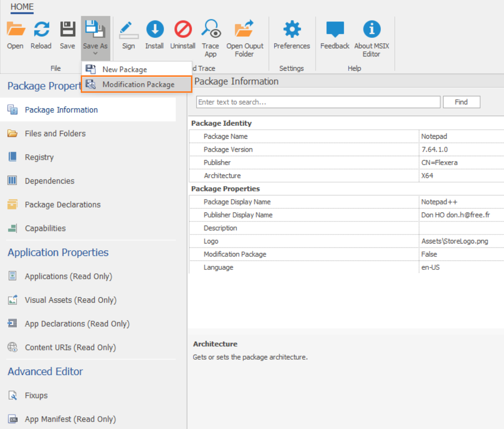504x429 pixels.
Task: Click the search text field
Action: (x=318, y=102)
